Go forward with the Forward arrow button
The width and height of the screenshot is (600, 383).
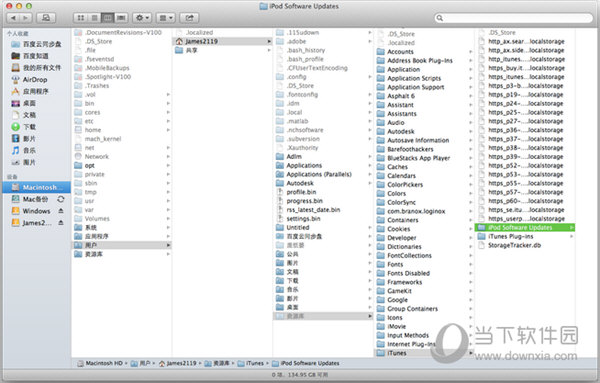pos(25,18)
